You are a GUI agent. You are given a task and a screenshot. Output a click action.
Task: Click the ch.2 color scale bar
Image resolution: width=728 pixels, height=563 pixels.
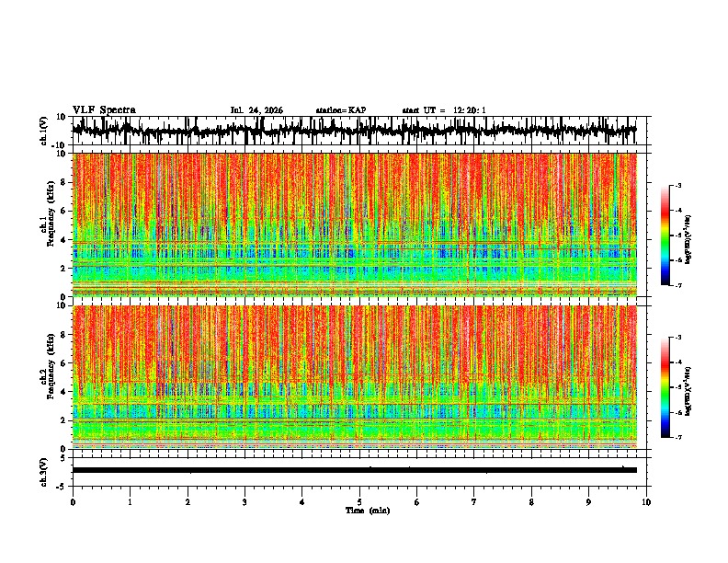pyautogui.click(x=665, y=387)
